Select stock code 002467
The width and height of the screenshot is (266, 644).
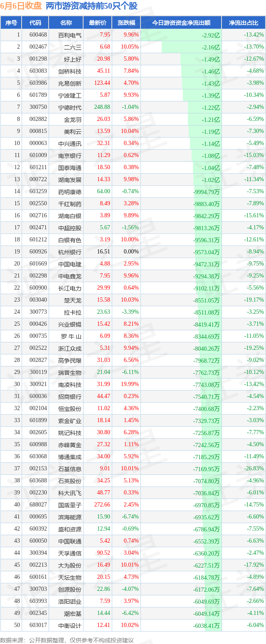pyautogui.click(x=38, y=47)
